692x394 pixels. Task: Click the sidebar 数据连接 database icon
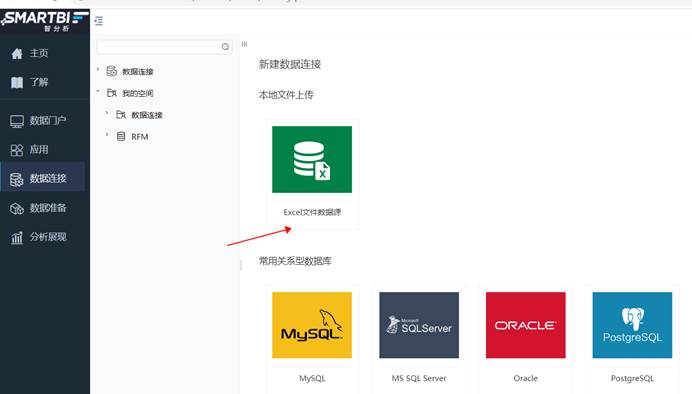pos(17,180)
